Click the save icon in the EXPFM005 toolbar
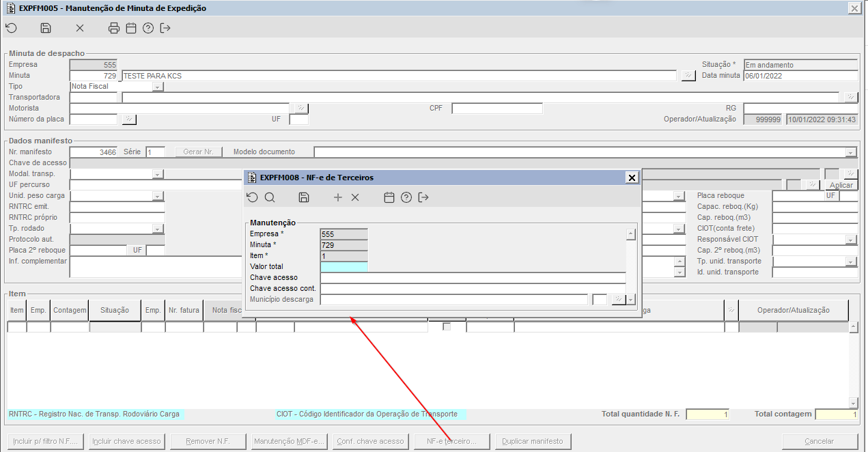 click(46, 28)
